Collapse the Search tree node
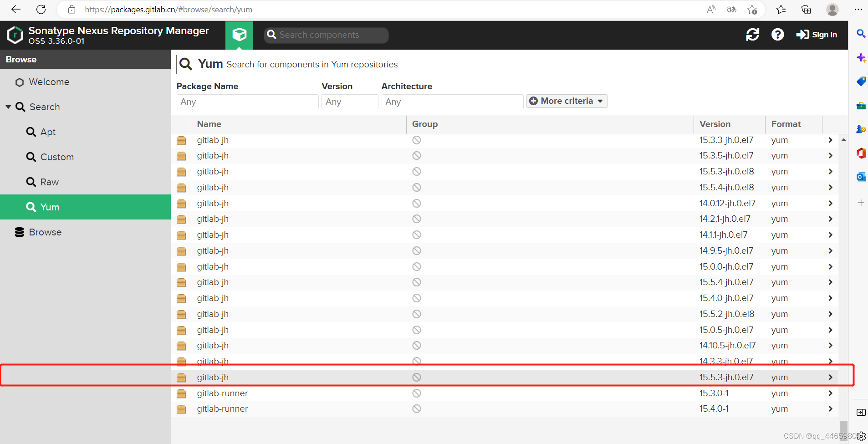868x444 pixels. click(8, 107)
